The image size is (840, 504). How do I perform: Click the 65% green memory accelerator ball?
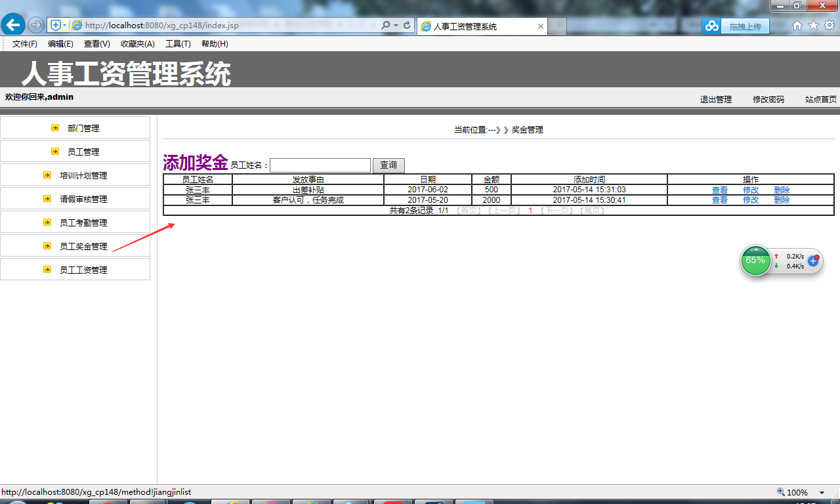[x=755, y=261]
